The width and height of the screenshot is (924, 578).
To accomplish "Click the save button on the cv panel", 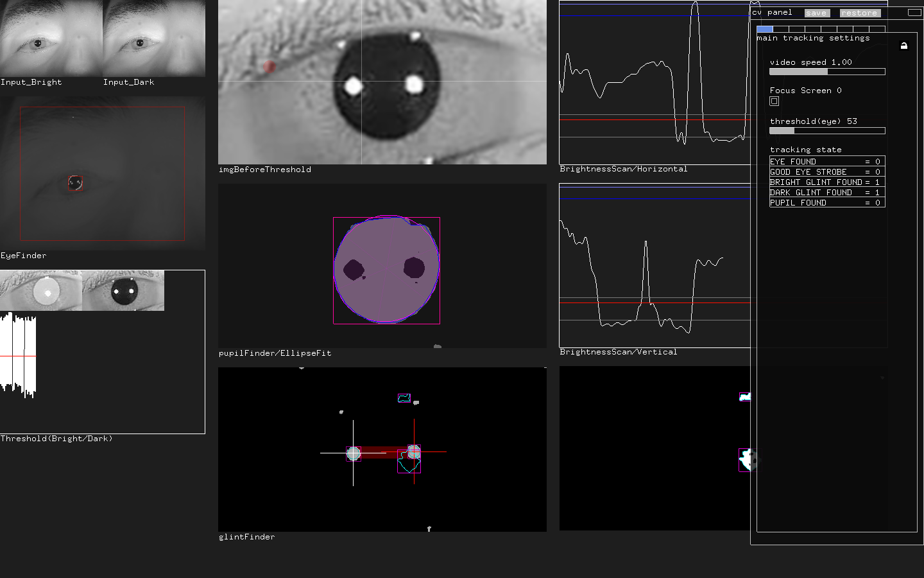I will tap(816, 12).
